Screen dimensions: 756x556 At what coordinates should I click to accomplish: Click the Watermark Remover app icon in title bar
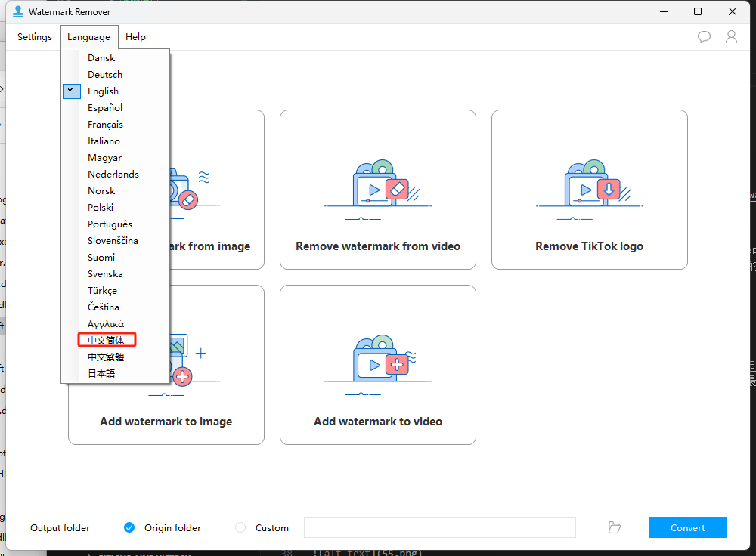18,11
